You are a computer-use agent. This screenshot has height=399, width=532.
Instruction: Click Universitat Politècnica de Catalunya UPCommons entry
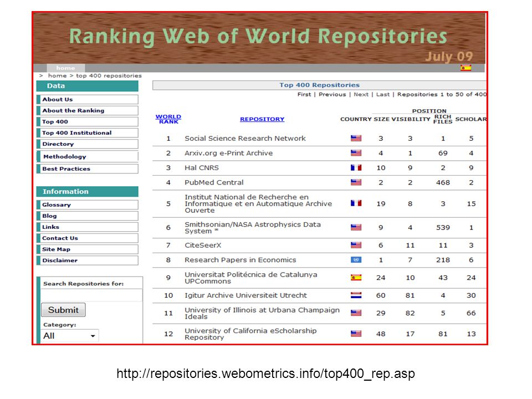pos(251,278)
